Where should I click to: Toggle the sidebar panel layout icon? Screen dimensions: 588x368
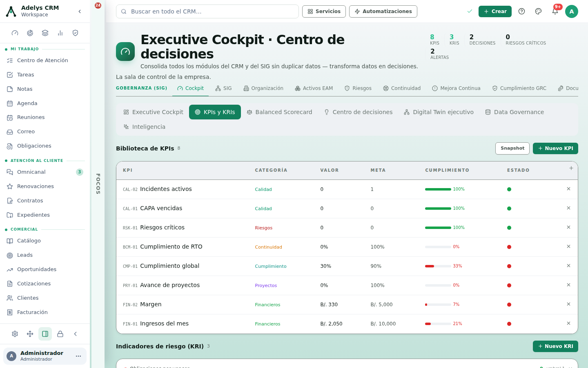tap(45, 334)
